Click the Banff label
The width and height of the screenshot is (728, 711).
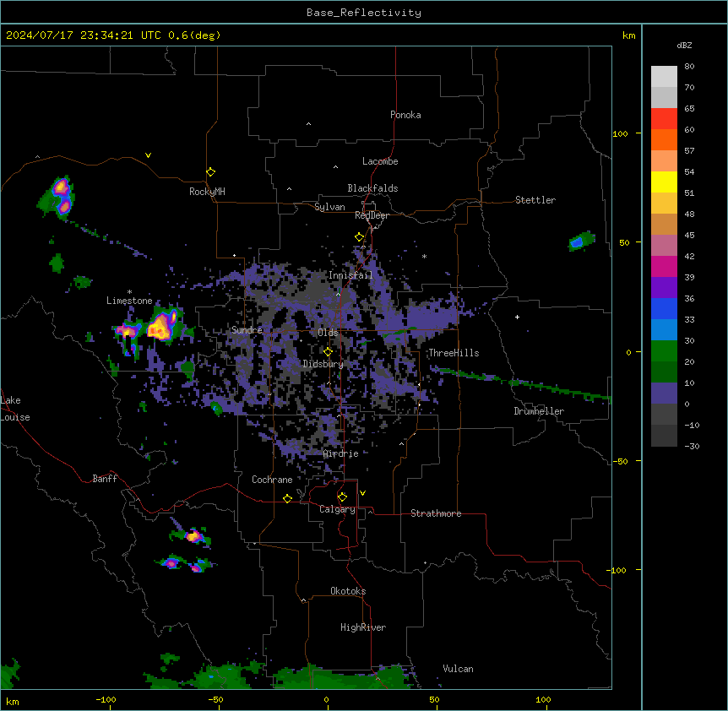click(x=105, y=479)
